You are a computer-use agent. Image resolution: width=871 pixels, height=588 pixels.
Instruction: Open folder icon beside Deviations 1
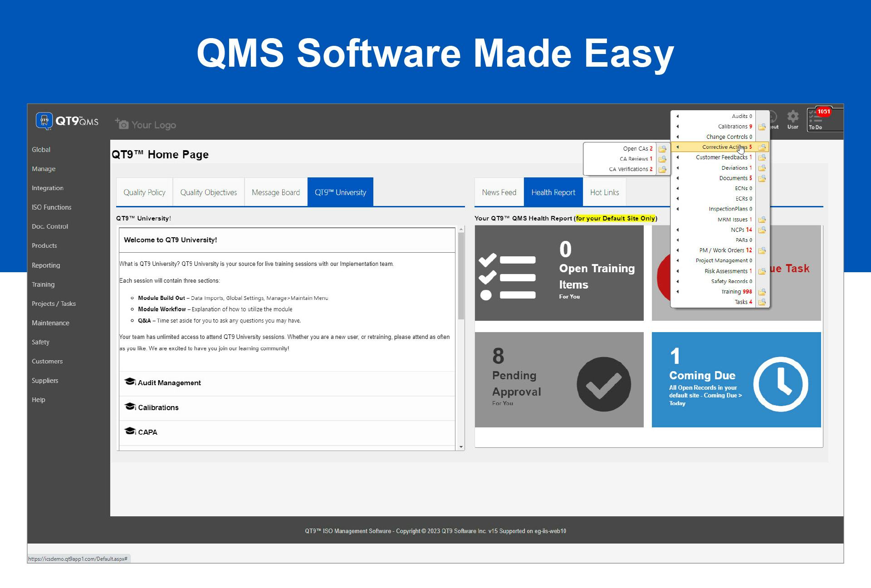[x=762, y=168]
